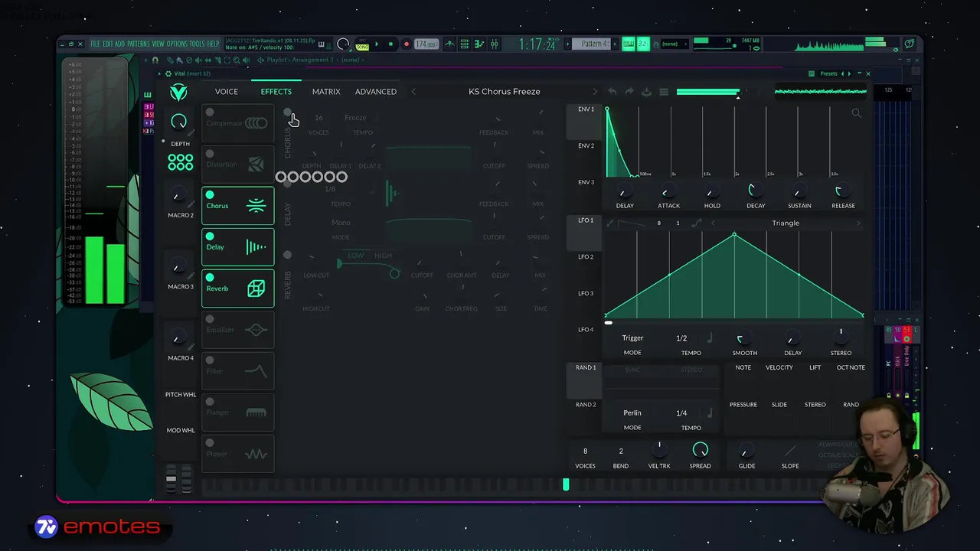The width and height of the screenshot is (980, 551).
Task: Click the Flanger effect comb icon
Action: (x=256, y=412)
